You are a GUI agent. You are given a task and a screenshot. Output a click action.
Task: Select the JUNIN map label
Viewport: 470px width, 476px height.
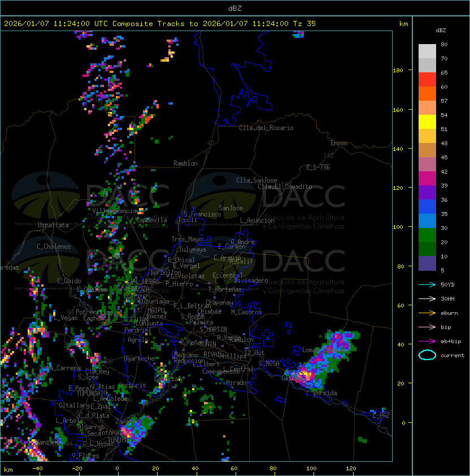pos(207,344)
